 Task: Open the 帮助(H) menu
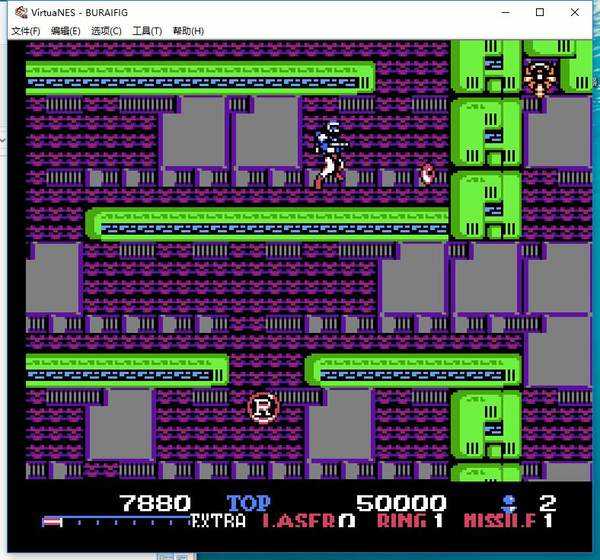(x=188, y=31)
